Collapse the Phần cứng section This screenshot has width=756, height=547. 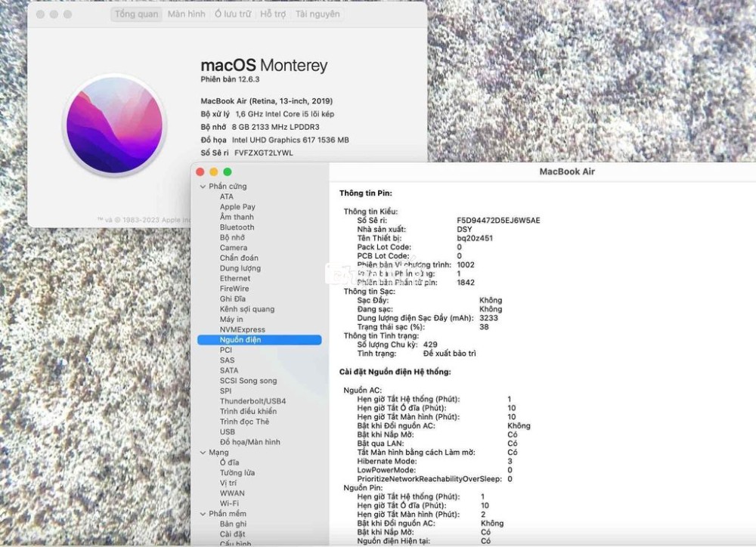tap(203, 187)
